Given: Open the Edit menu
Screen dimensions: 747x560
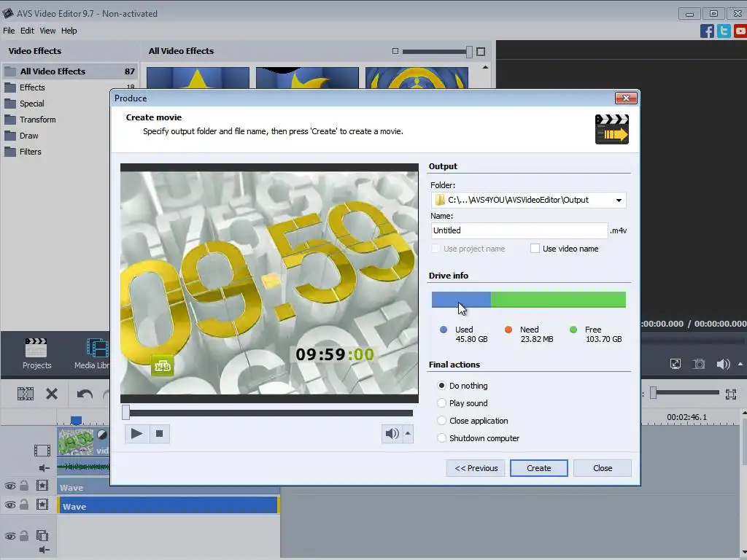Looking at the screenshot, I should (x=27, y=31).
